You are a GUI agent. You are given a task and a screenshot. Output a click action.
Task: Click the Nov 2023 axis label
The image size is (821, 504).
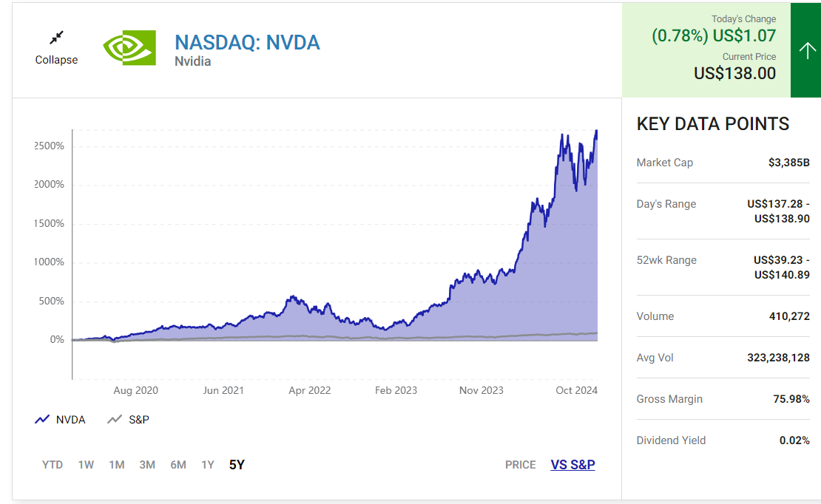[x=482, y=390]
